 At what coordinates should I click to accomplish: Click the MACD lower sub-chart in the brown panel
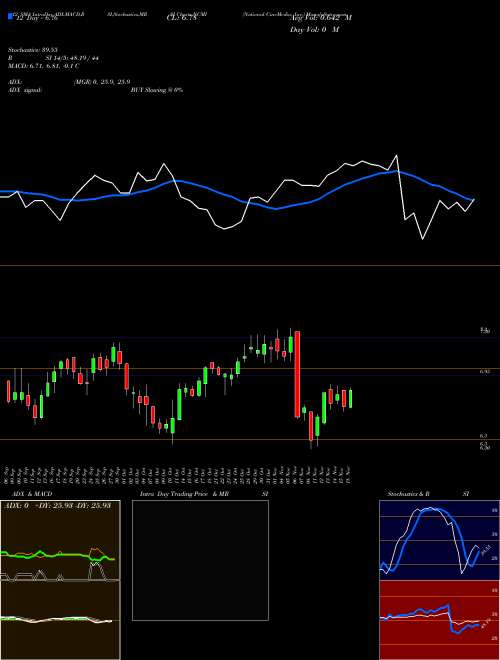click(x=60, y=620)
